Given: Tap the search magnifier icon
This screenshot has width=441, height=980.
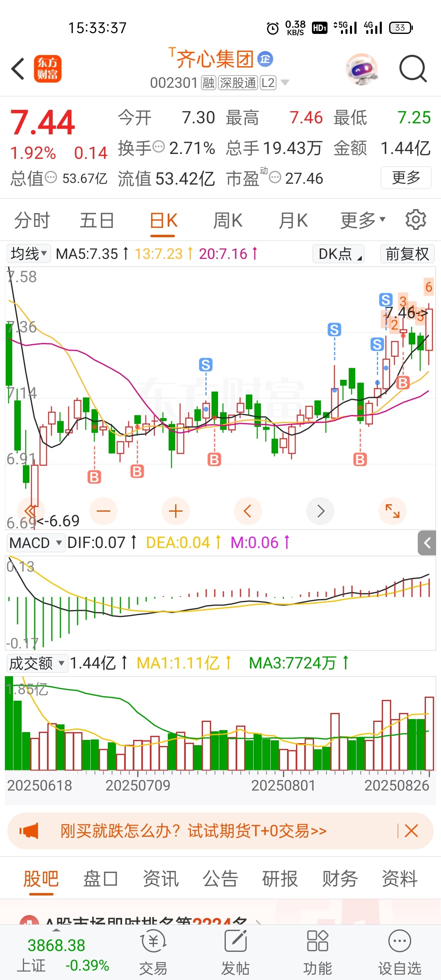Looking at the screenshot, I should pyautogui.click(x=413, y=69).
